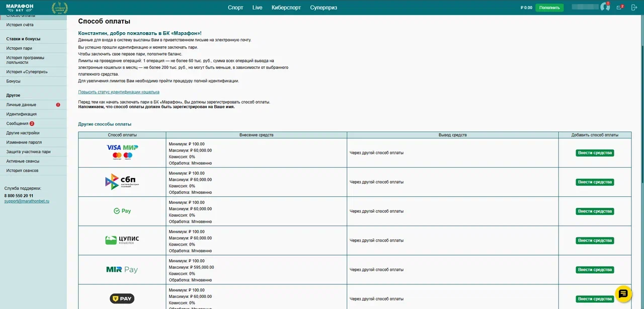The width and height of the screenshot is (644, 309).
Task: Click the Другие способы оплаты heading
Action: (x=105, y=124)
